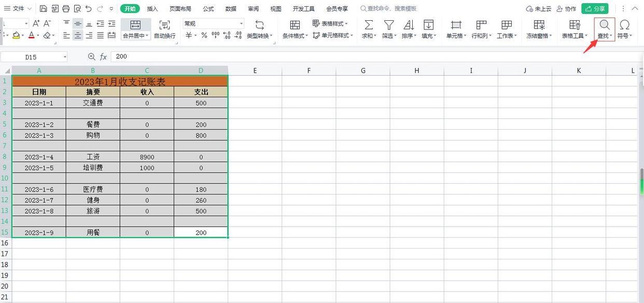Open the 数据 tab
Image resolution: width=644 pixels, height=303 pixels.
point(231,9)
